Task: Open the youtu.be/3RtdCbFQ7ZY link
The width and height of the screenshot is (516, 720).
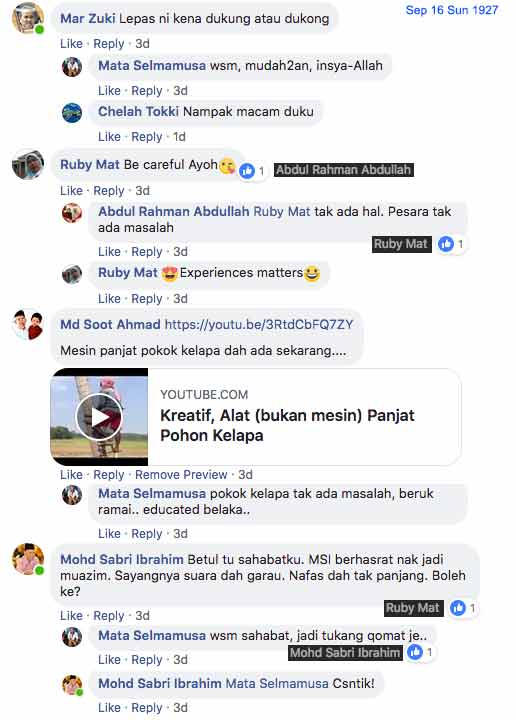Action: 259,325
